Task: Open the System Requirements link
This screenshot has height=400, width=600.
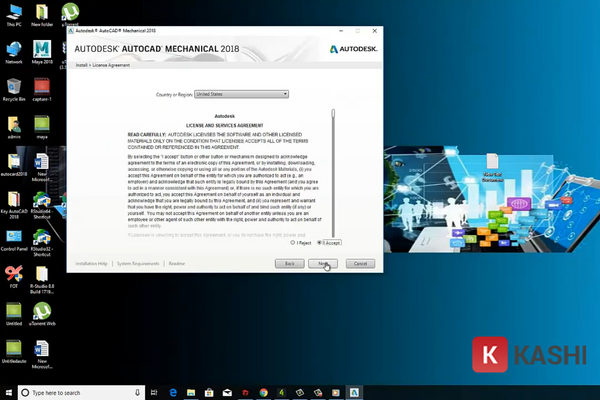Action: point(138,263)
